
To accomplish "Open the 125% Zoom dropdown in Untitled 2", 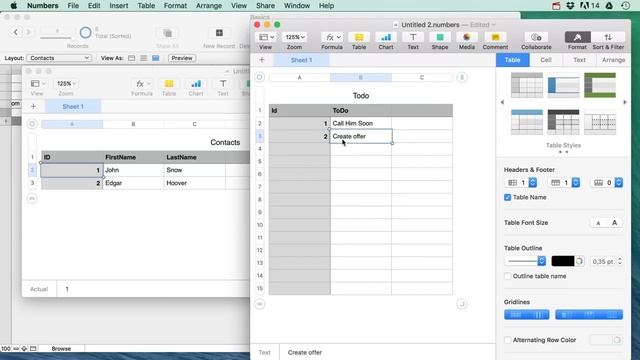I will pyautogui.click(x=295, y=37).
